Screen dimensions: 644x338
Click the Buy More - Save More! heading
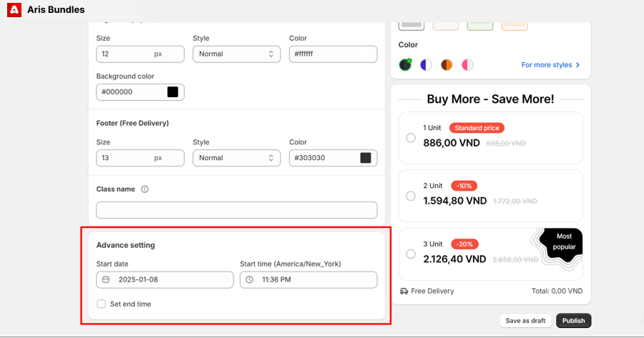point(490,99)
